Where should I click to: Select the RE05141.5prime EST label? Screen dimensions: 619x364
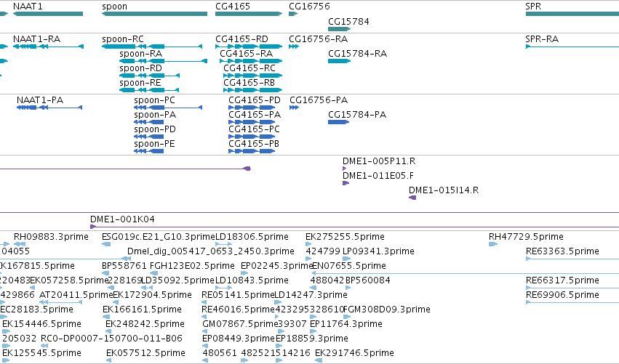[x=238, y=295]
